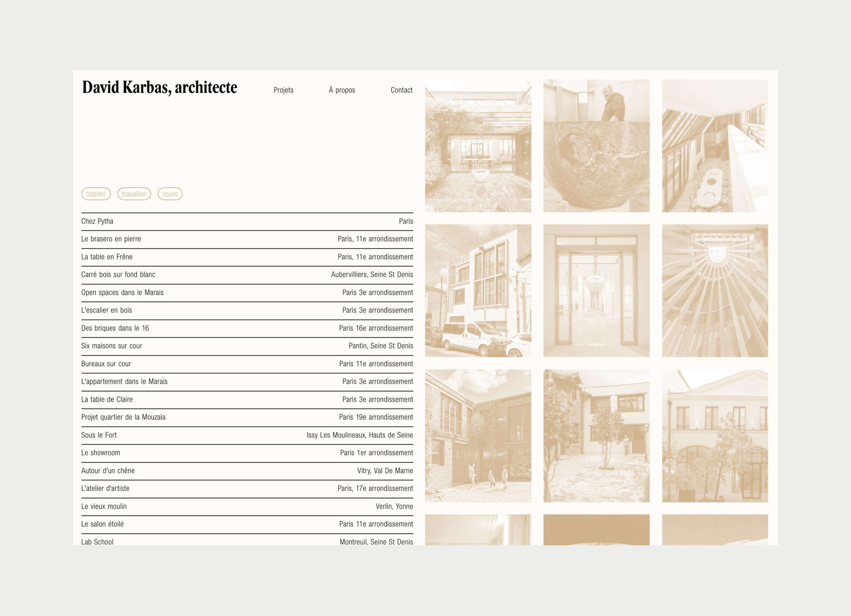Image resolution: width=851 pixels, height=616 pixels.
Task: Toggle the habiter filter tag
Action: (96, 194)
